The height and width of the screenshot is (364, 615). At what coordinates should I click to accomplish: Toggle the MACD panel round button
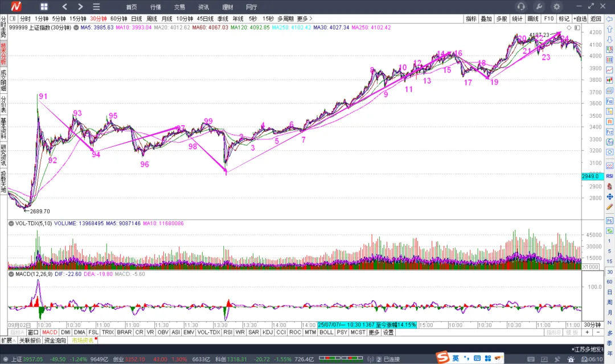(x=11, y=274)
